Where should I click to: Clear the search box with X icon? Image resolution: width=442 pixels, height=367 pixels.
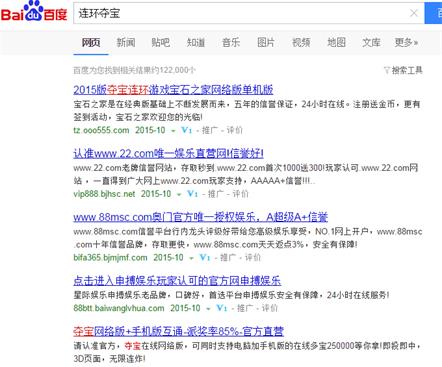pyautogui.click(x=414, y=13)
